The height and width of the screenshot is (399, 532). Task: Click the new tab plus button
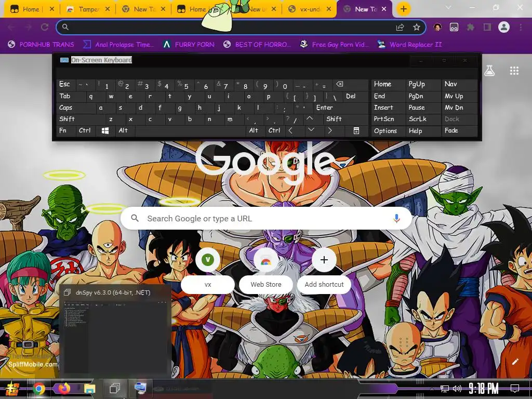403,9
